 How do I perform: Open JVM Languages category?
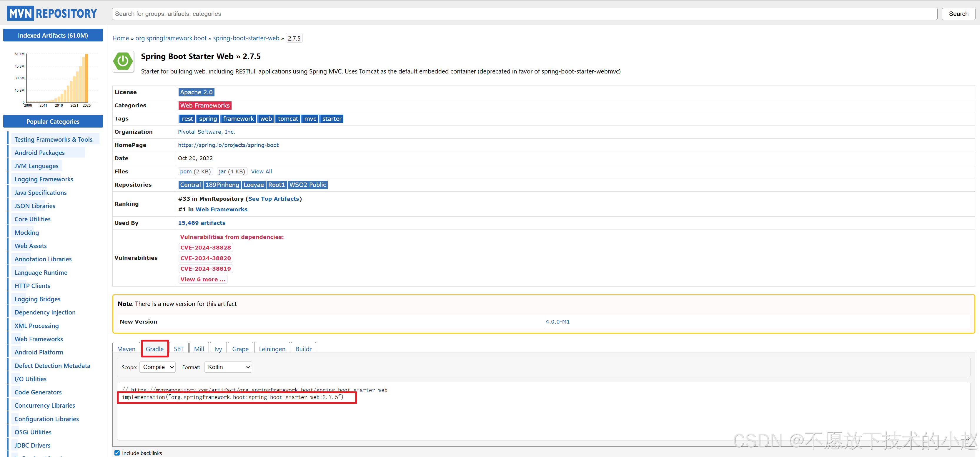[x=36, y=166]
